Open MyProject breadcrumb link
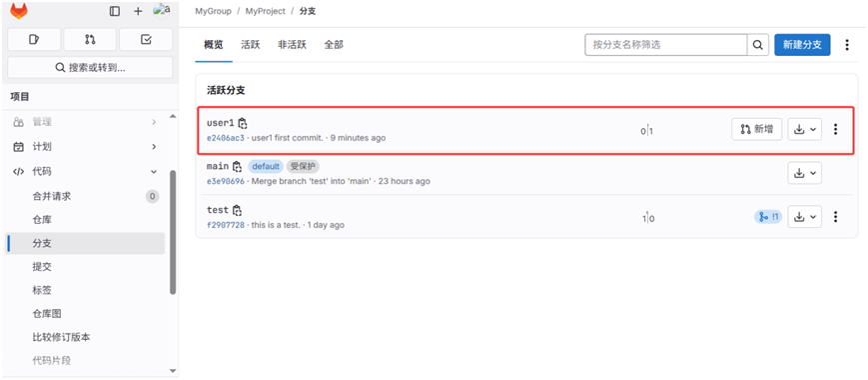This screenshot has width=868, height=380. (266, 11)
